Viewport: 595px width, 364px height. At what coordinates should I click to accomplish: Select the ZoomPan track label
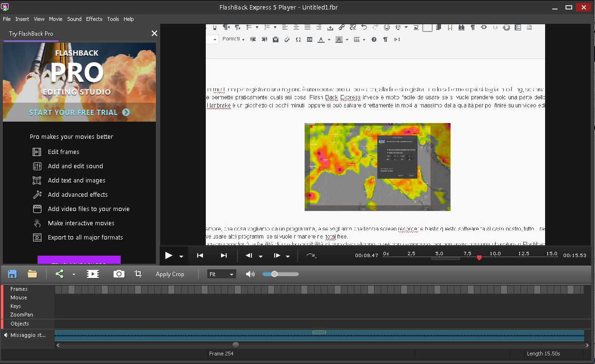coord(21,315)
